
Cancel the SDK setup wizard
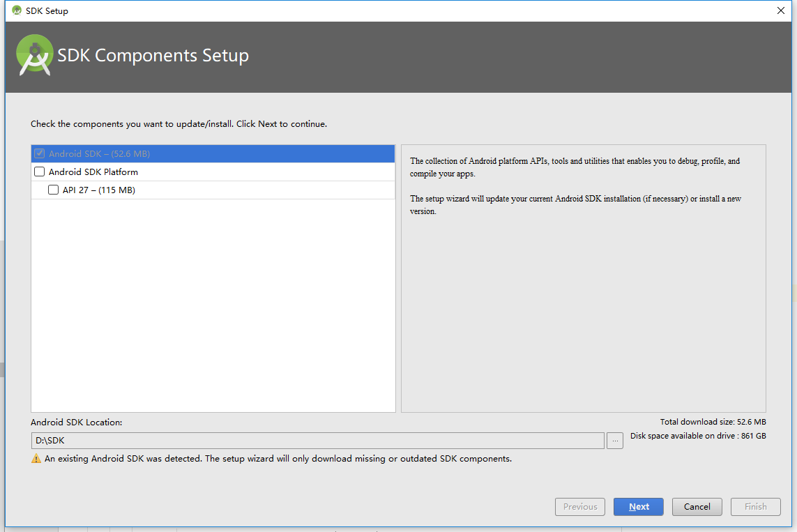(x=697, y=507)
